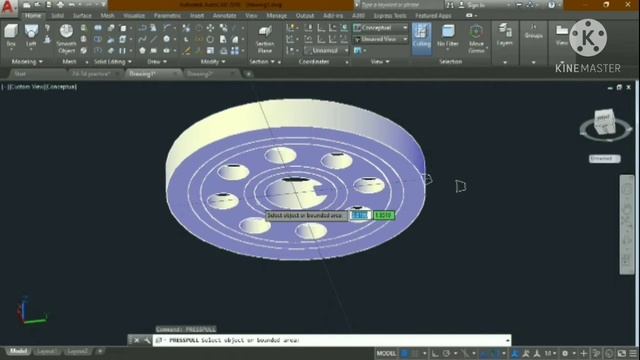Open the Conceptual visual style dropdown
Image resolution: width=640 pixels, height=360 pixels.
coord(380,28)
